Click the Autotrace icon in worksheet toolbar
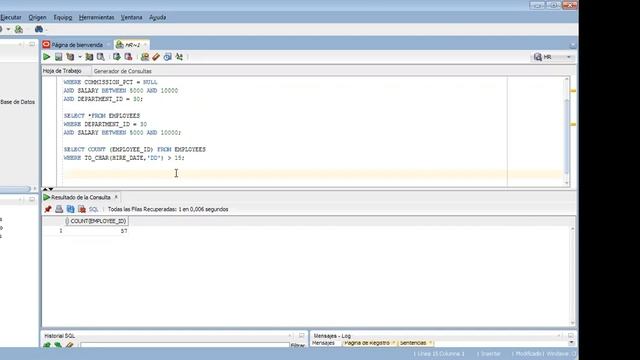This screenshot has height=360, width=640. 89,57
